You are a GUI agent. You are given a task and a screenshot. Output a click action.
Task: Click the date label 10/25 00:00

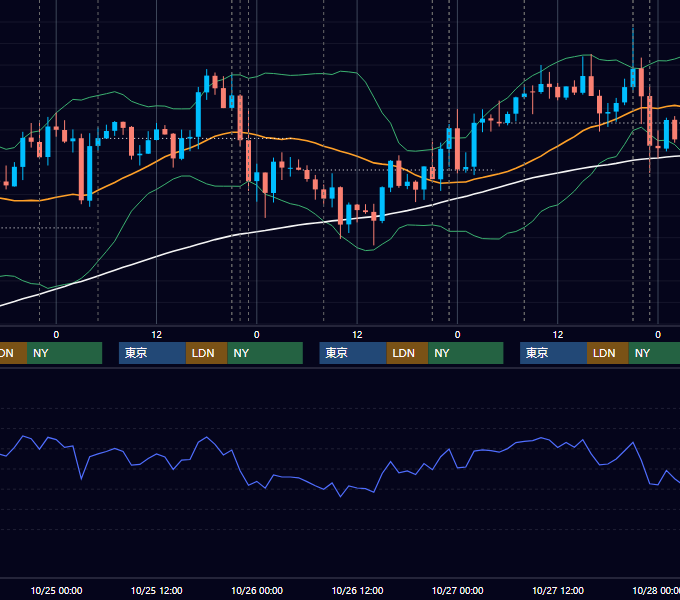click(56, 590)
